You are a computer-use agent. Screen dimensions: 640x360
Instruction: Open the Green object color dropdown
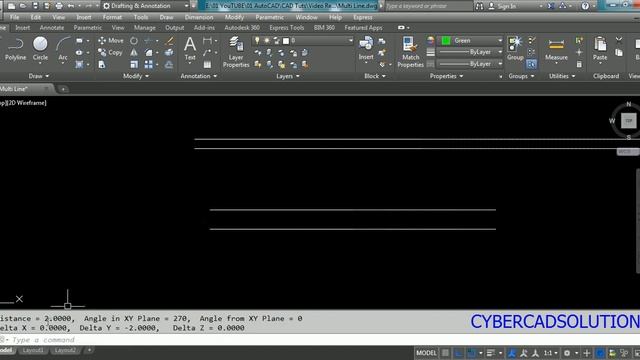click(x=471, y=40)
